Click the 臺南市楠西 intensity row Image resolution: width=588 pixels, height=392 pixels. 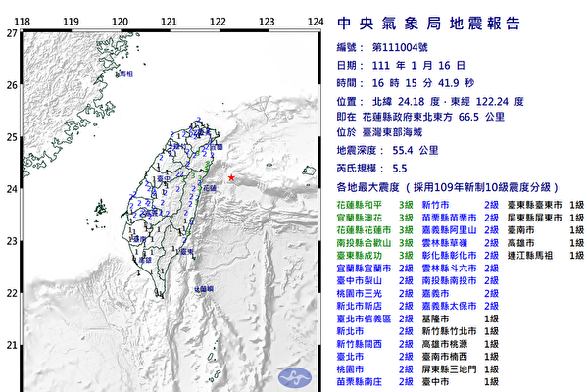(461, 357)
